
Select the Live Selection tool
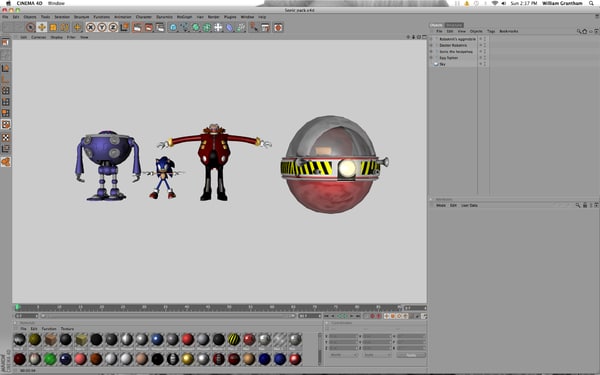pos(30,27)
